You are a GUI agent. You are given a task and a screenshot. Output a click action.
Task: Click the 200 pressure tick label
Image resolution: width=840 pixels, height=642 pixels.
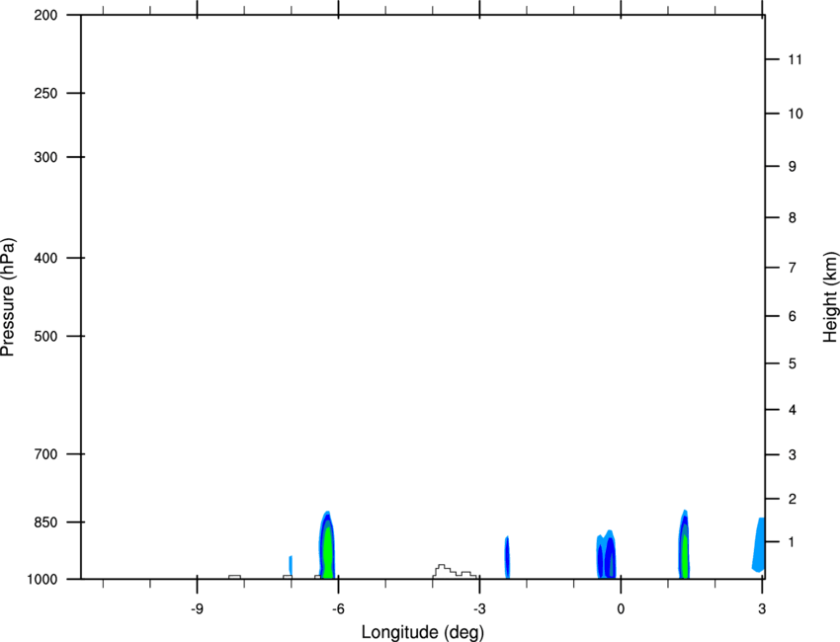click(x=45, y=15)
